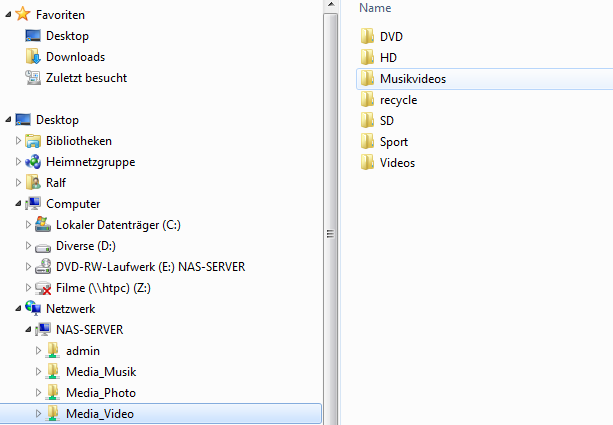Click the Zuletzt besucht icon
The height and width of the screenshot is (425, 613).
click(33, 78)
